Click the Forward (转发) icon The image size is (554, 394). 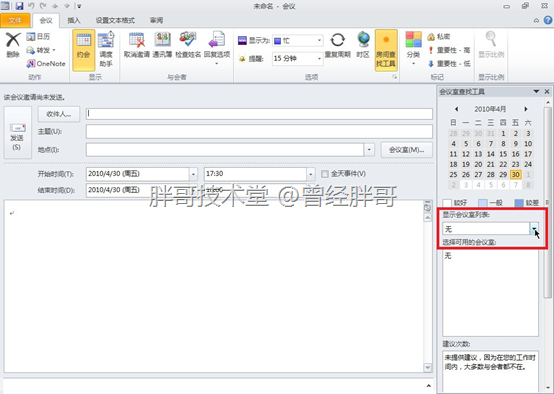pyautogui.click(x=41, y=50)
